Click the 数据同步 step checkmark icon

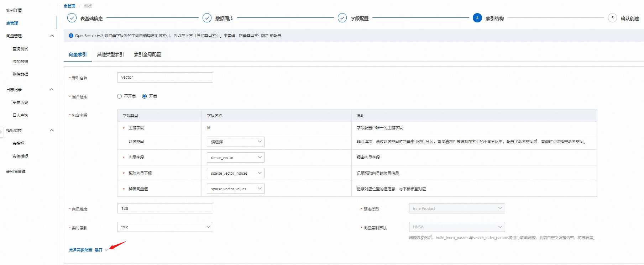[x=207, y=18]
